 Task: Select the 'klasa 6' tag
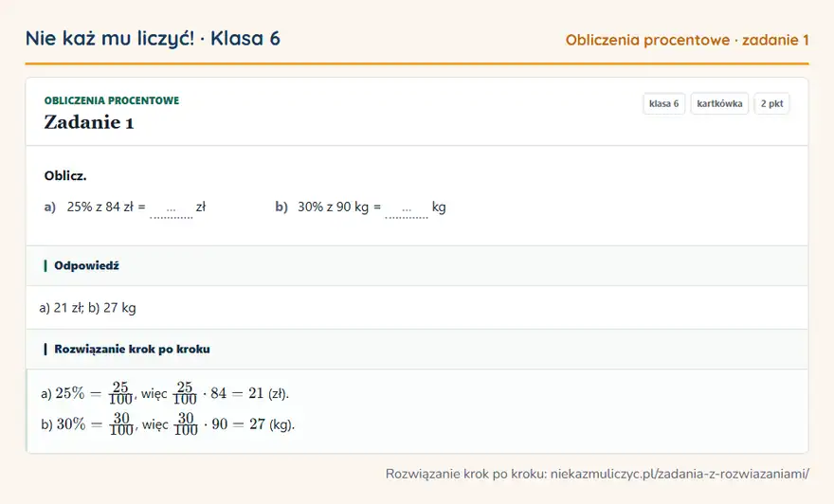click(x=663, y=103)
